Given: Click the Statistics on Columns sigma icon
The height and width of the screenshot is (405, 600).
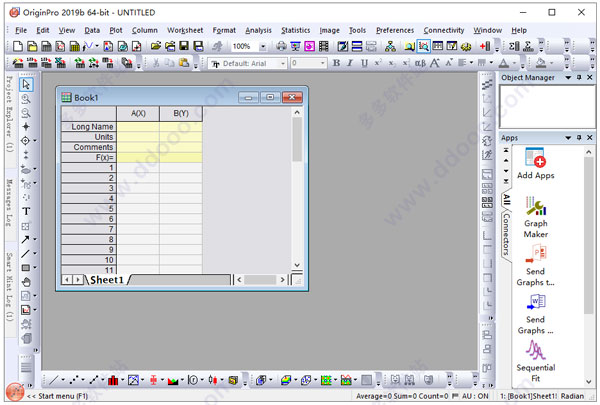Looking at the screenshot, I should 514,46.
